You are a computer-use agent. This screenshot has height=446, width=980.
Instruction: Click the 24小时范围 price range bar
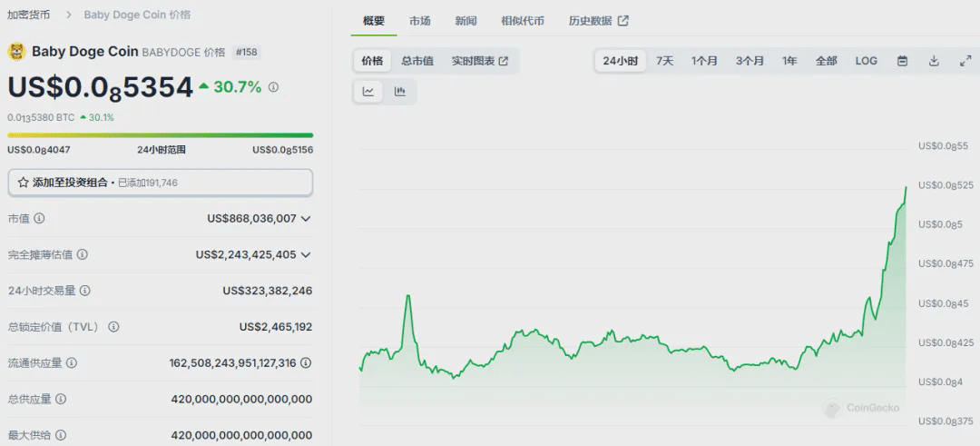pyautogui.click(x=160, y=135)
